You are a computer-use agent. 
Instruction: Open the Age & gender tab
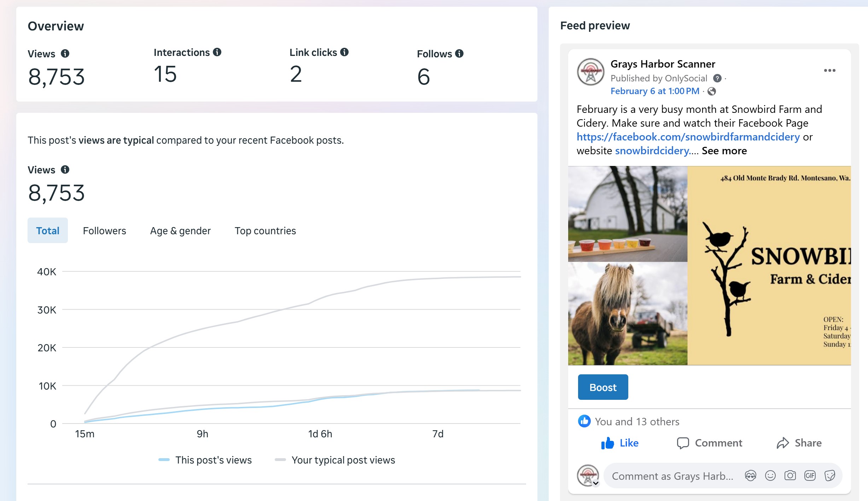coord(180,231)
